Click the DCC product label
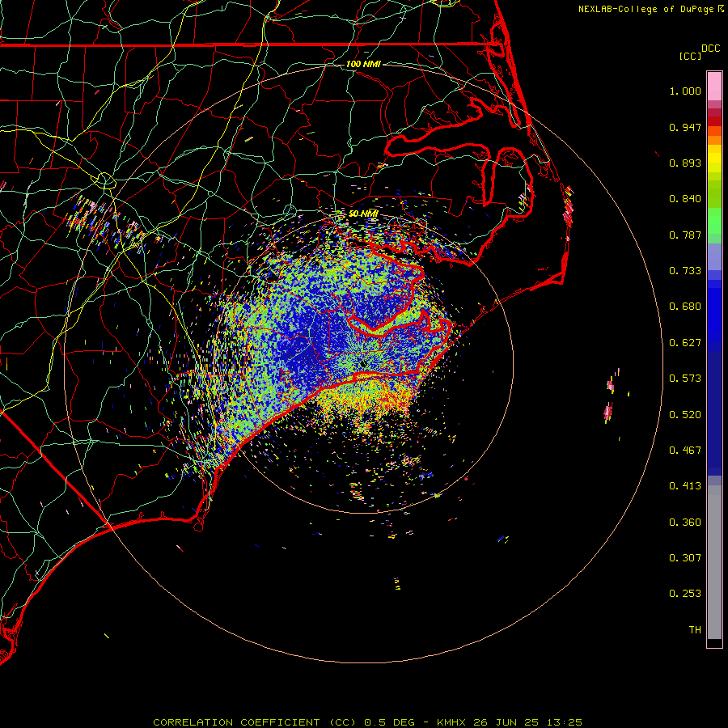728x728 pixels. pyautogui.click(x=711, y=49)
